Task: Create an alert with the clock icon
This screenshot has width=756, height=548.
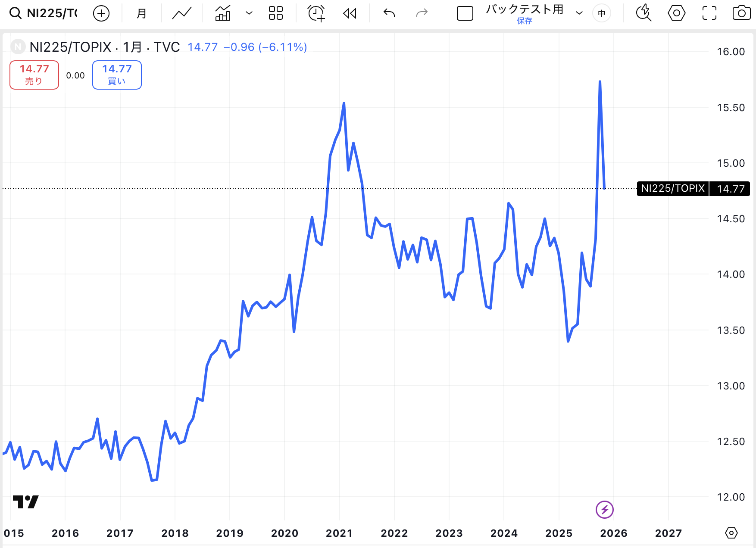Action: click(316, 13)
